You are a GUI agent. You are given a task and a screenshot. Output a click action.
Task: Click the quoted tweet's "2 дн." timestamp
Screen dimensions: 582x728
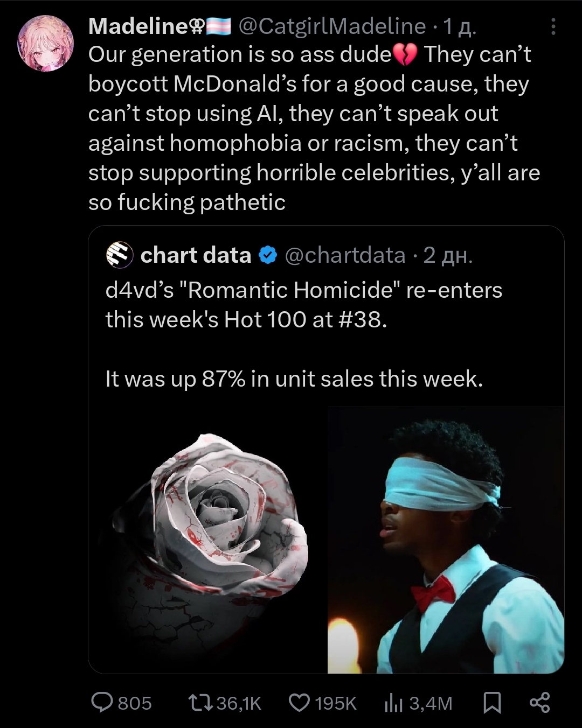point(448,255)
